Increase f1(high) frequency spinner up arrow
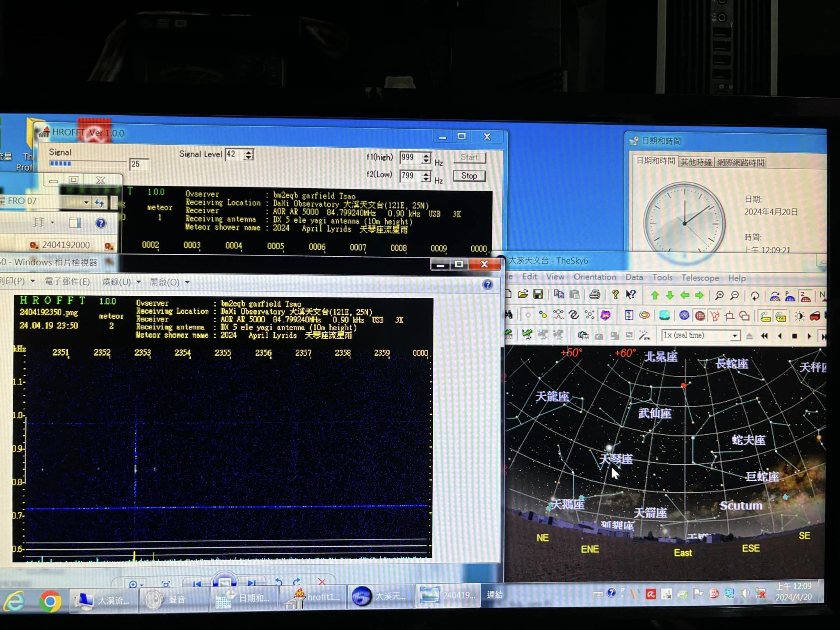The image size is (840, 630). (427, 155)
